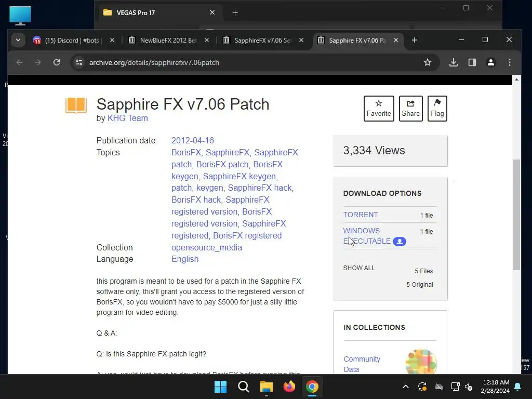The height and width of the screenshot is (399, 532).
Task: Click the '5 Original' files text
Action: pyautogui.click(x=420, y=285)
